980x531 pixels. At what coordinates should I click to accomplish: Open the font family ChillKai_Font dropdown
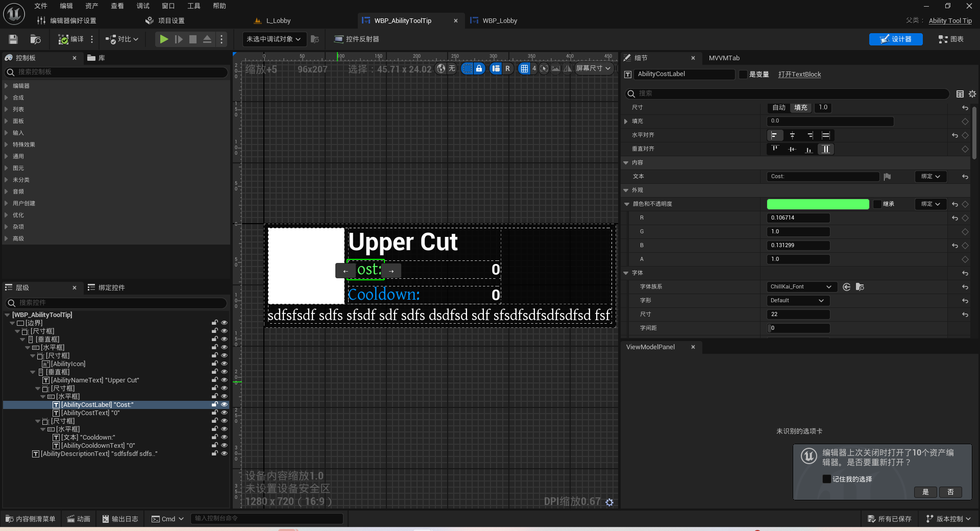(801, 287)
